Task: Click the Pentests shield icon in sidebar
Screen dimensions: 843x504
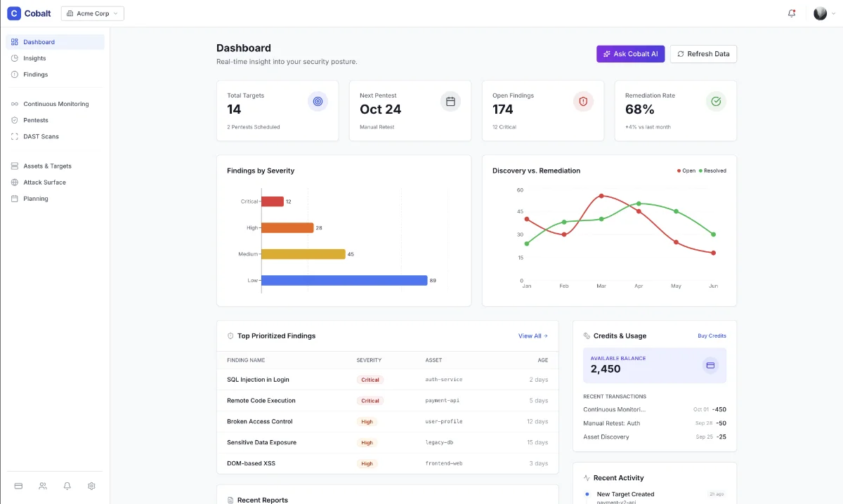Action: 15,120
